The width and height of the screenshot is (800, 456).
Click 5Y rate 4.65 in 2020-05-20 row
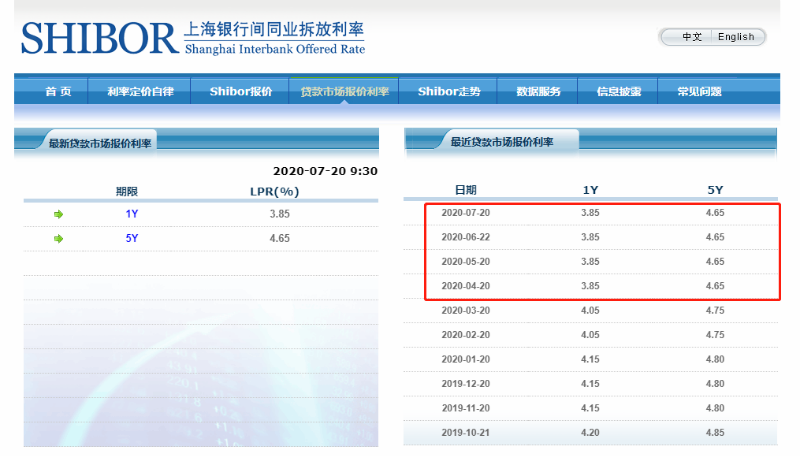(715, 262)
